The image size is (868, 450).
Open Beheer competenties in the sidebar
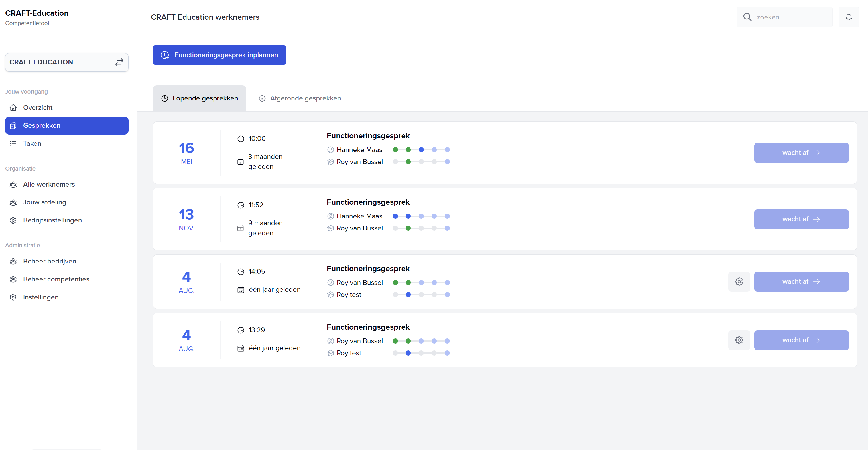tap(67, 279)
